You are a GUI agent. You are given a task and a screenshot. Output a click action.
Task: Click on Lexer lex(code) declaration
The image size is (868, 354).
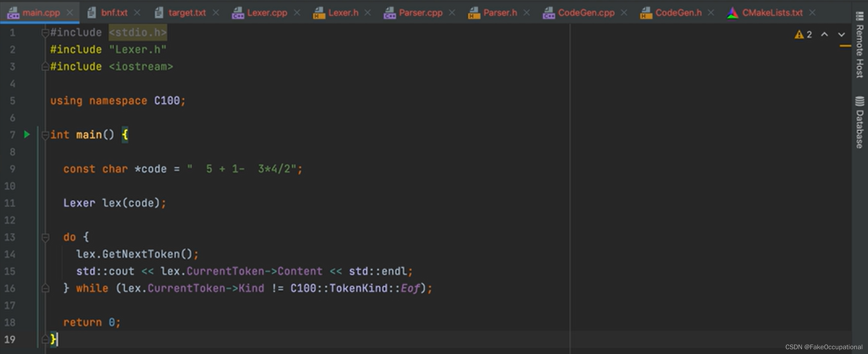coord(115,203)
